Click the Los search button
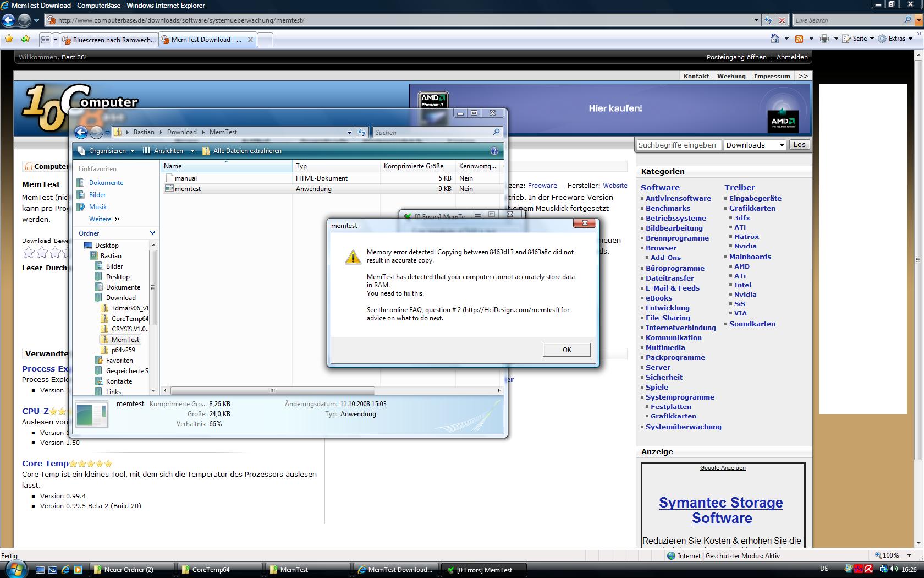The image size is (924, 578). point(800,145)
